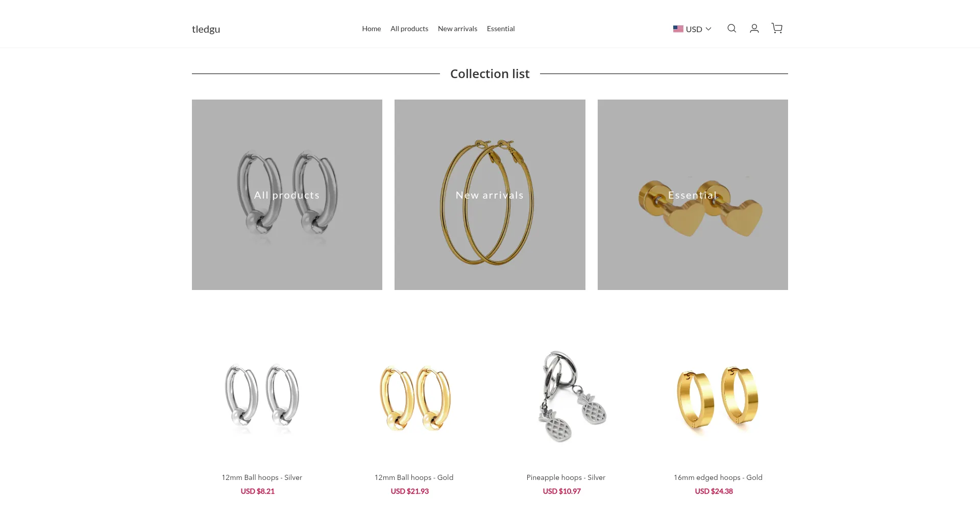Select New arrivals in the navigation
Viewport: 980px width, 507px height.
(457, 29)
